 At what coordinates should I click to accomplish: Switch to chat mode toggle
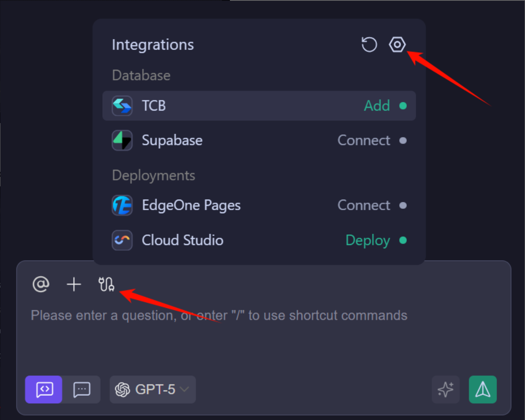pos(81,389)
